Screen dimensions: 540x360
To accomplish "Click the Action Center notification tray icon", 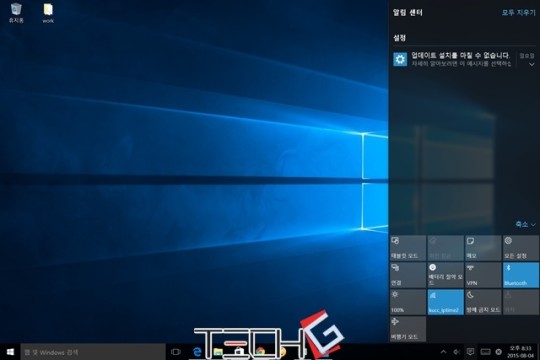I will pos(470,352).
